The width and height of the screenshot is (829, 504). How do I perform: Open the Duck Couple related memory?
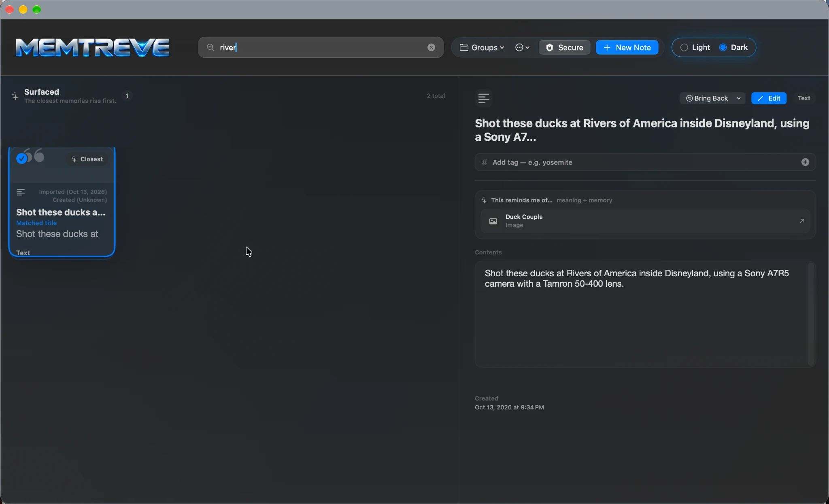pyautogui.click(x=645, y=221)
